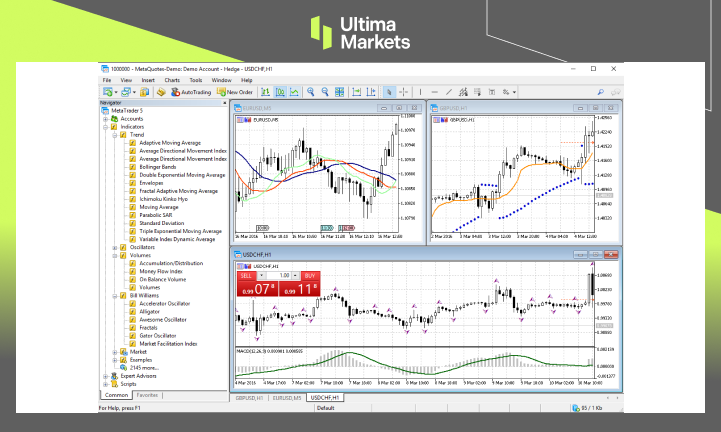Screen dimensions: 721x432
Task: Toggle AutoTrading on or off
Action: pyautogui.click(x=191, y=92)
